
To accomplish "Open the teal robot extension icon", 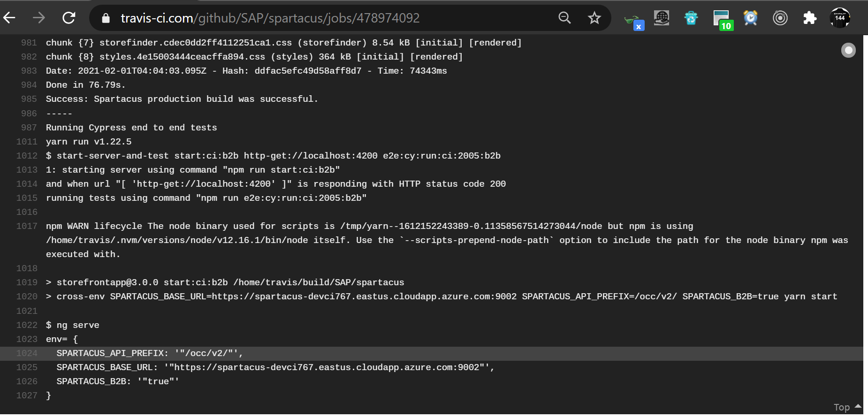I will 691,18.
